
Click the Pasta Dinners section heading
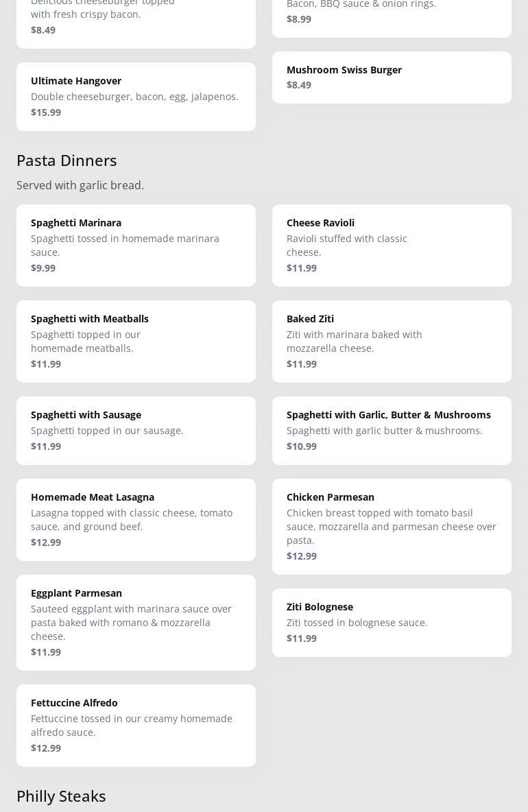[x=67, y=160]
